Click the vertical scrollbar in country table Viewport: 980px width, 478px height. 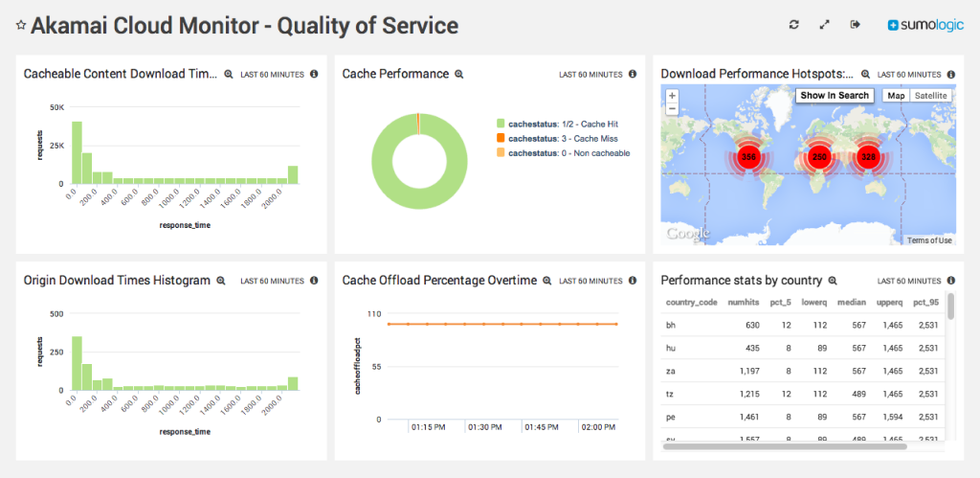coord(950,306)
